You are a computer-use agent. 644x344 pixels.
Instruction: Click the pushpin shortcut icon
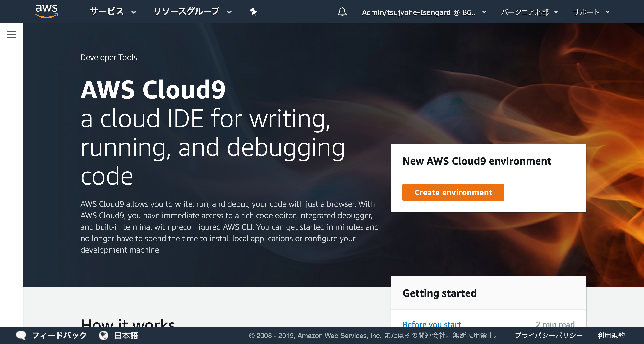pyautogui.click(x=253, y=12)
